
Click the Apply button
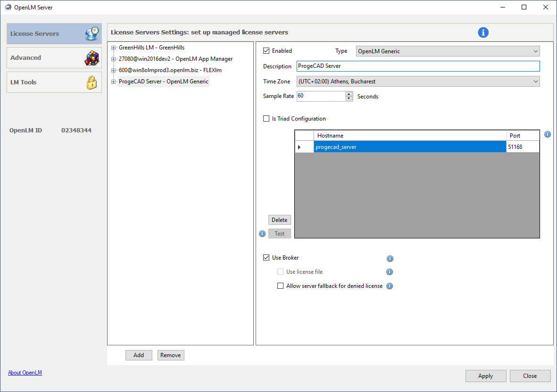(x=485, y=376)
